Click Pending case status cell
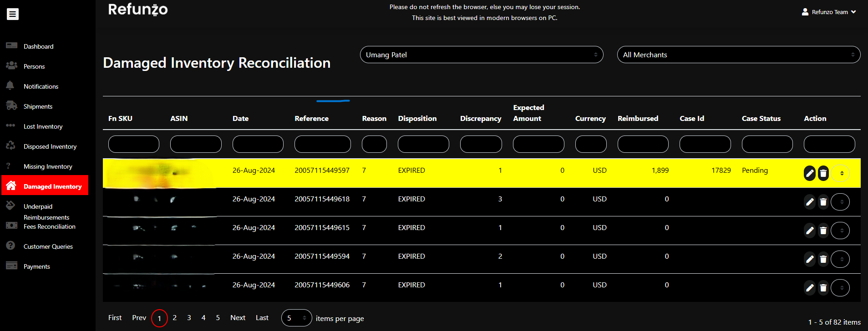 point(755,171)
